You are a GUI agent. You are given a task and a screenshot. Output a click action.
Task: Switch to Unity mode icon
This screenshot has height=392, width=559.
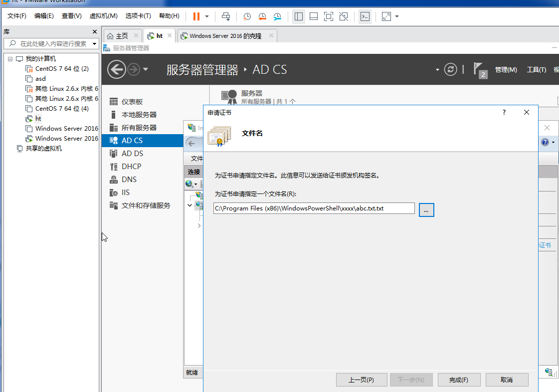tap(344, 16)
